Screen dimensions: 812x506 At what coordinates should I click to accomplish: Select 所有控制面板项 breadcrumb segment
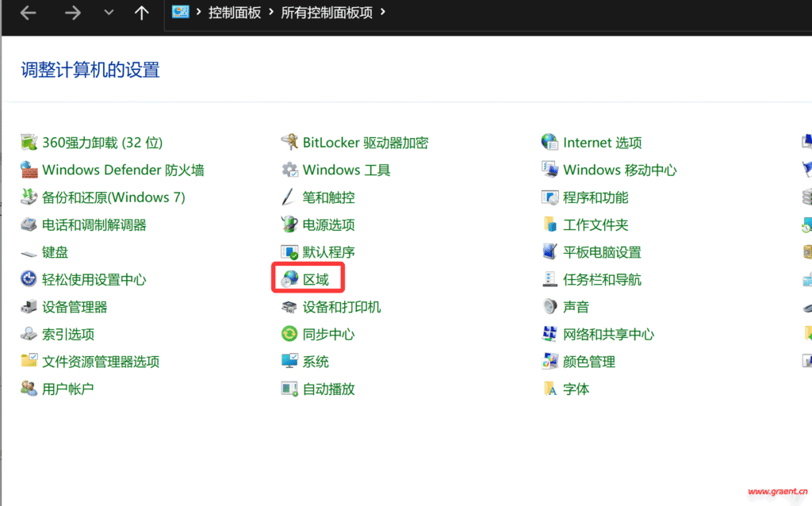327,13
